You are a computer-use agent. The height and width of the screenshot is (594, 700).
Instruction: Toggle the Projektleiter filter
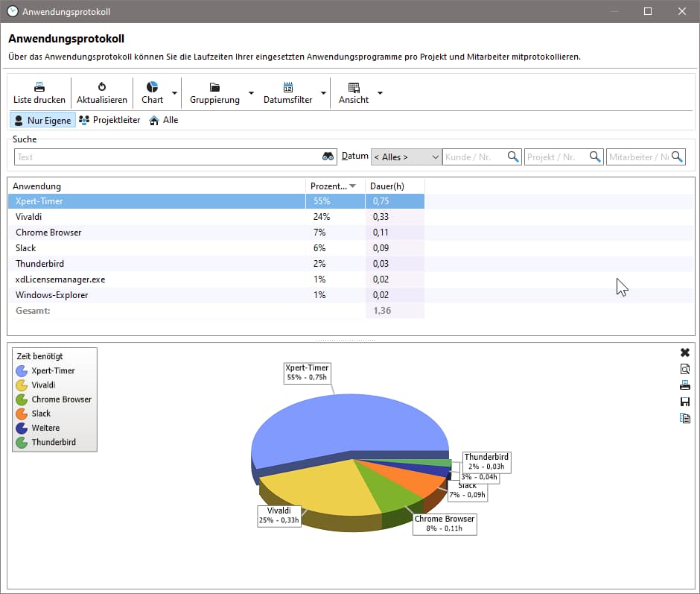109,120
